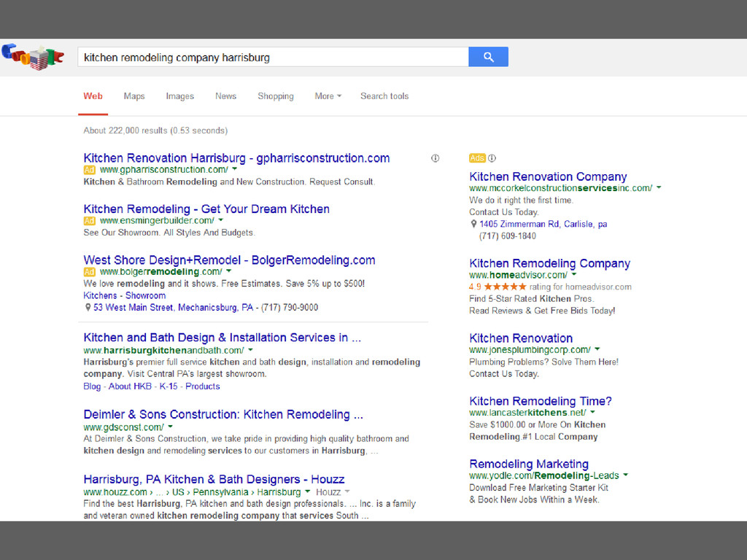Image resolution: width=747 pixels, height=560 pixels.
Task: Click the (717) 609-1840 phone number
Action: point(508,236)
